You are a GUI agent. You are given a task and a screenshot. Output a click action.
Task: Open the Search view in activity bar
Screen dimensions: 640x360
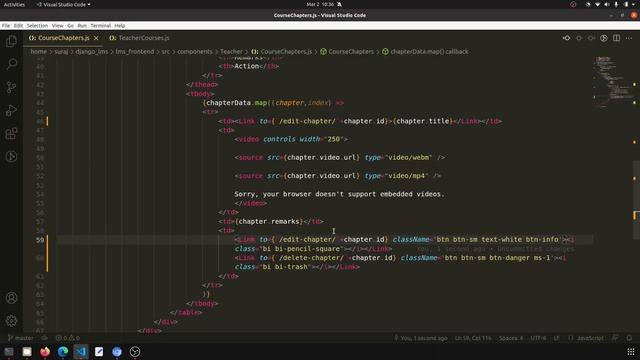click(11, 64)
